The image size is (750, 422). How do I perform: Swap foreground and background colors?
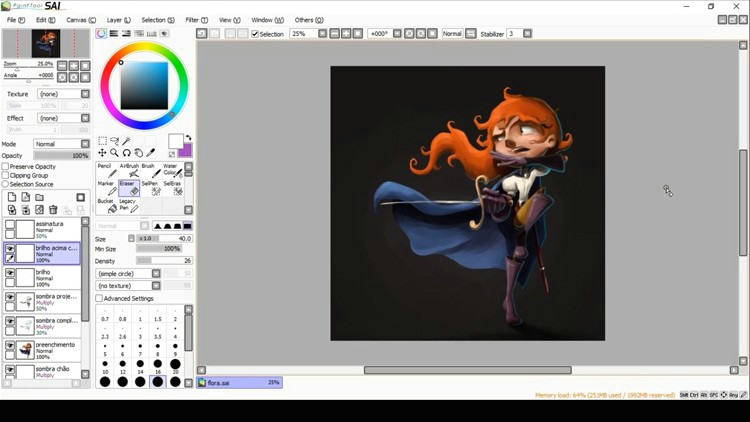click(x=188, y=138)
